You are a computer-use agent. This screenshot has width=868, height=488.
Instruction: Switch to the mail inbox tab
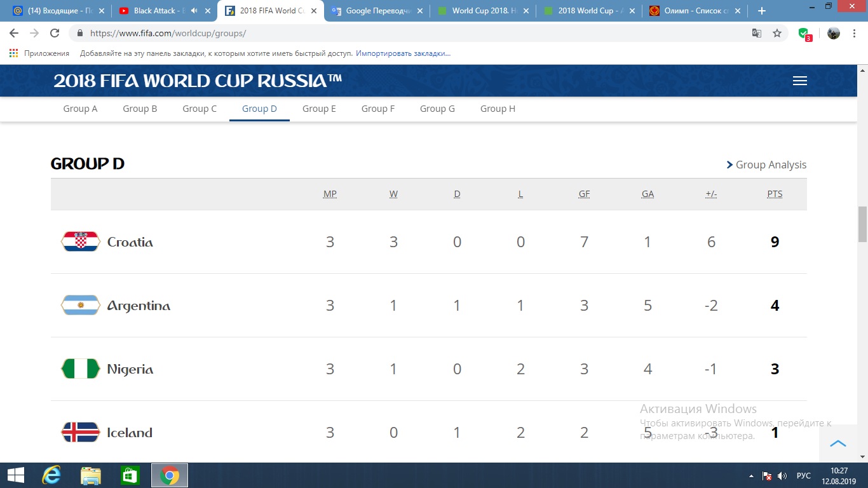pyautogui.click(x=58, y=11)
